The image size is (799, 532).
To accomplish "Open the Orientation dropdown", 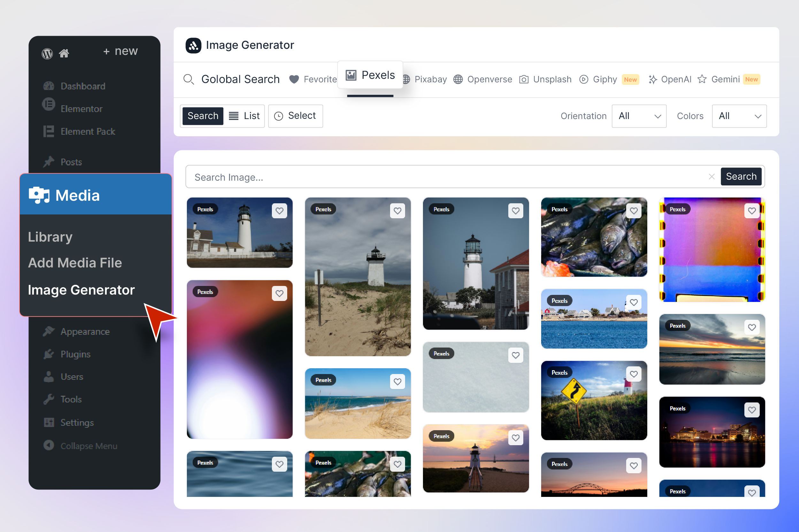I will (639, 116).
